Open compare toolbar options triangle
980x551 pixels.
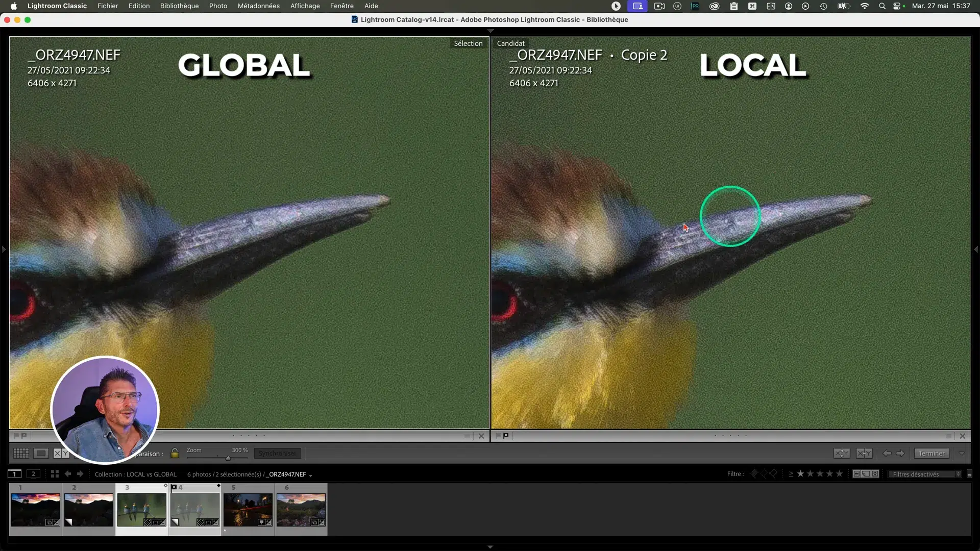pos(962,453)
